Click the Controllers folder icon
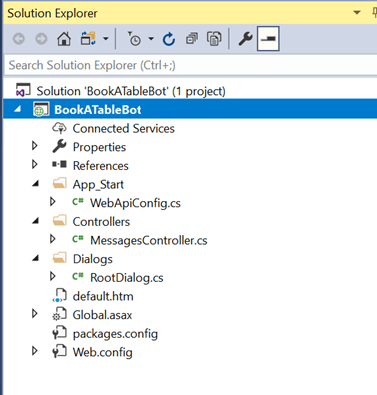 pyautogui.click(x=60, y=221)
